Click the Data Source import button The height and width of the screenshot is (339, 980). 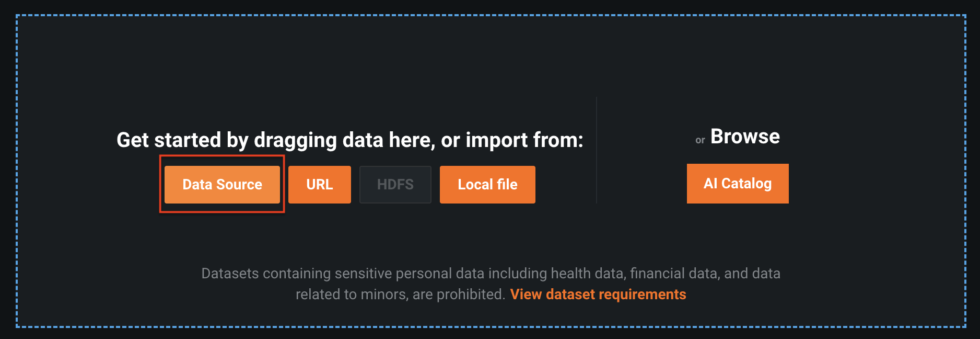[222, 185]
